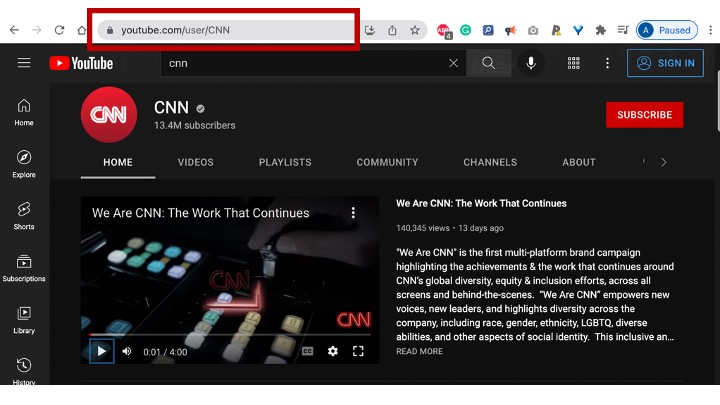The image size is (720, 405).
Task: Show more tabs with right chevron
Action: coord(664,163)
